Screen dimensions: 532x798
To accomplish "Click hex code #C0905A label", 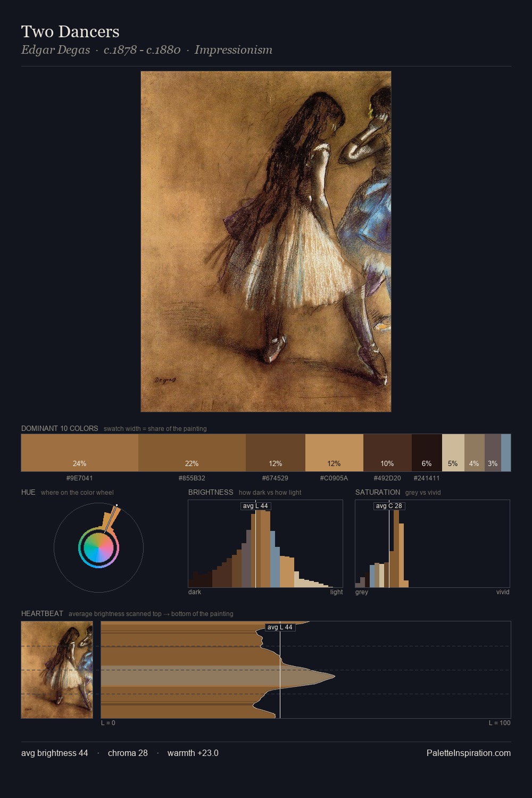I will [334, 478].
